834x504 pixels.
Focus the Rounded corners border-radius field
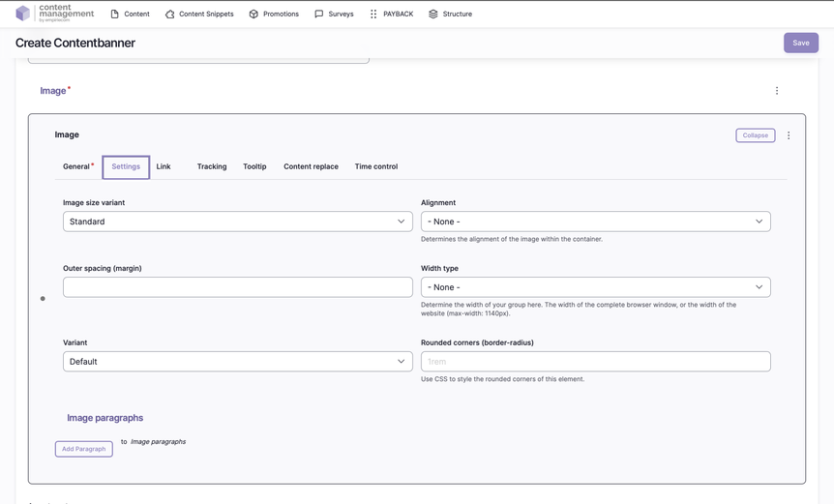coord(595,362)
